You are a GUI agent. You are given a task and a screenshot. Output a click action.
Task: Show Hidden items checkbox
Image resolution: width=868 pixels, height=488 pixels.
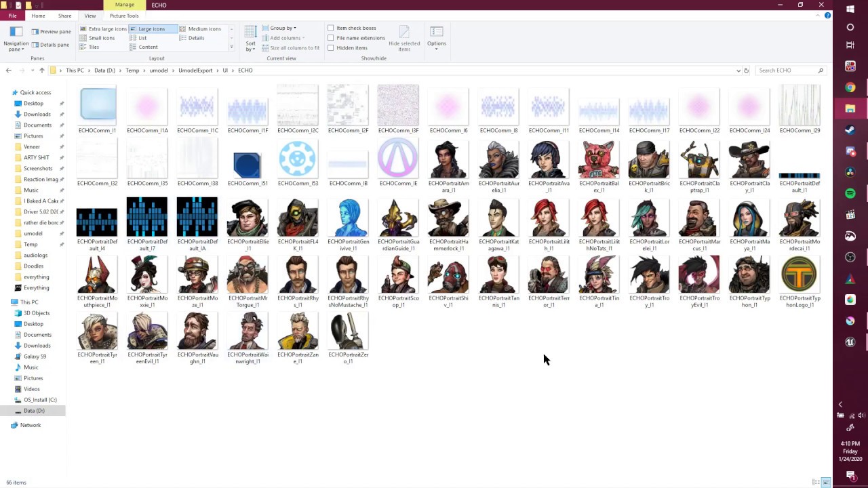347,48
